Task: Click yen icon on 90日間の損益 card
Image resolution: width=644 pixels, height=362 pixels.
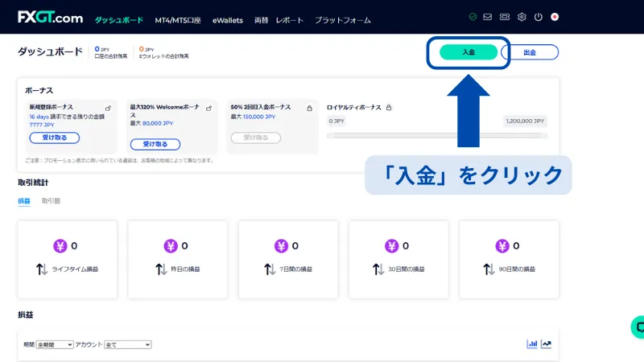Action: [502, 246]
